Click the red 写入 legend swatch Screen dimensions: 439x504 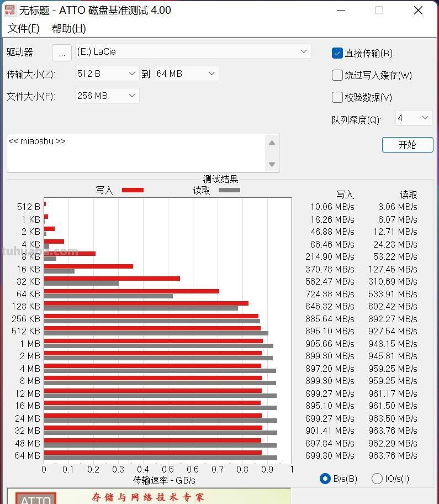133,190
